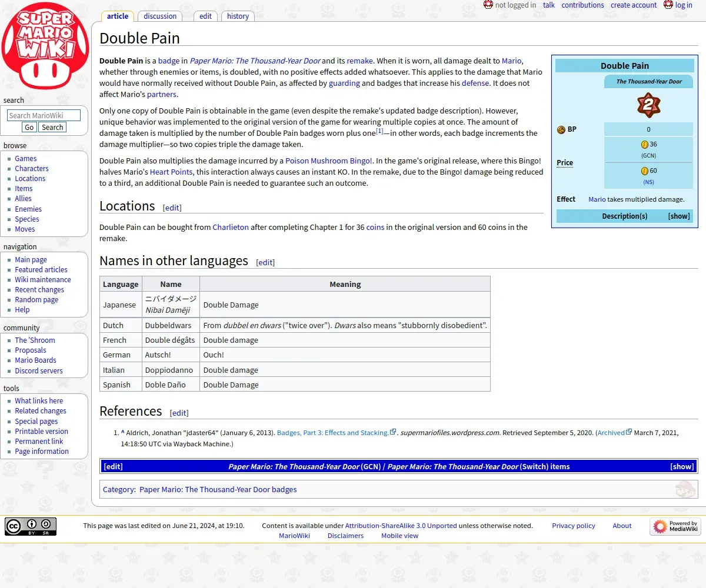The width and height of the screenshot is (706, 588).
Task: Click Permanent link in tools
Action: pos(39,441)
